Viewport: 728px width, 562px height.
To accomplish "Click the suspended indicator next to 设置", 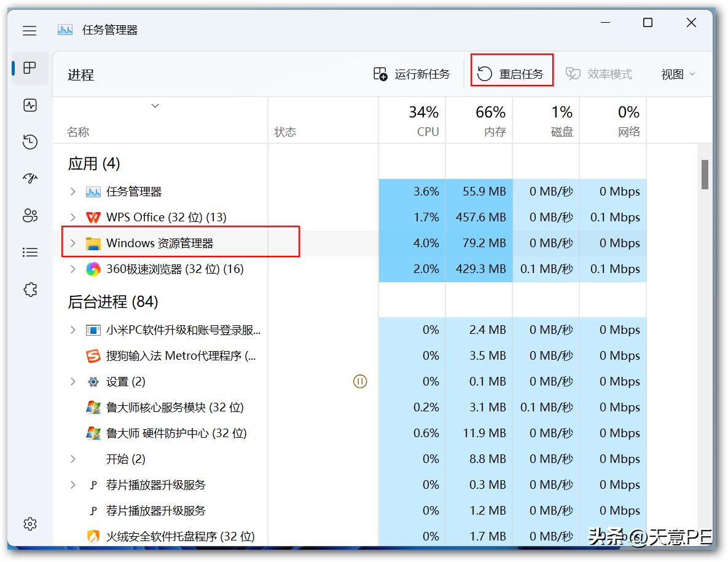I will coord(360,381).
